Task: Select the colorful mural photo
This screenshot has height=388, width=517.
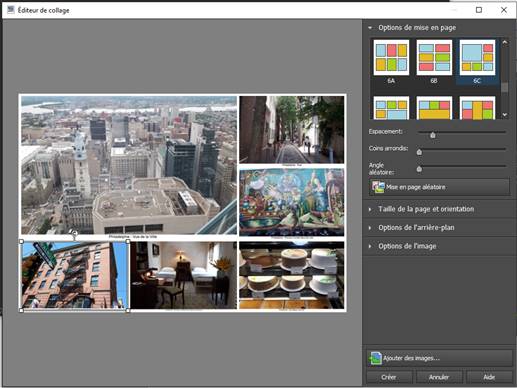Action: tap(292, 202)
